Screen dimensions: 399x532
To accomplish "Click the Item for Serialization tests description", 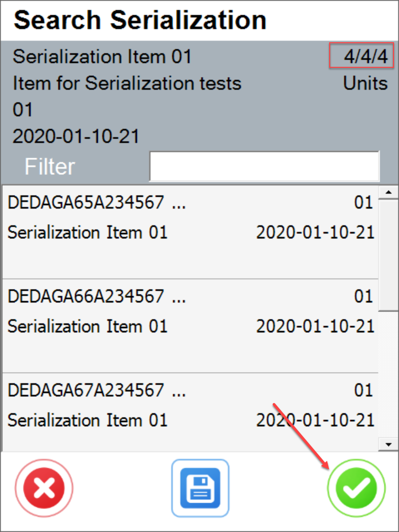I will pos(127,83).
